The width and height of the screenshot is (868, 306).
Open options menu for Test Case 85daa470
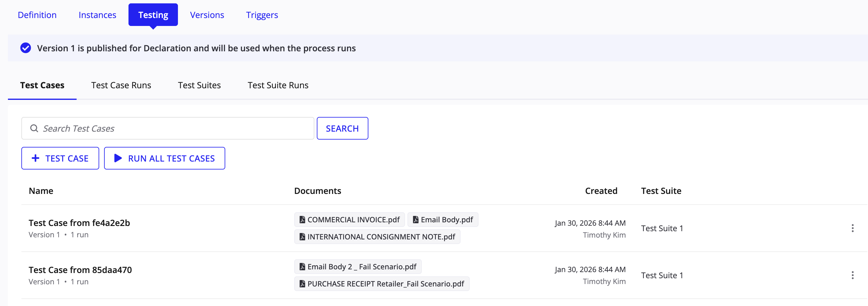pos(852,276)
